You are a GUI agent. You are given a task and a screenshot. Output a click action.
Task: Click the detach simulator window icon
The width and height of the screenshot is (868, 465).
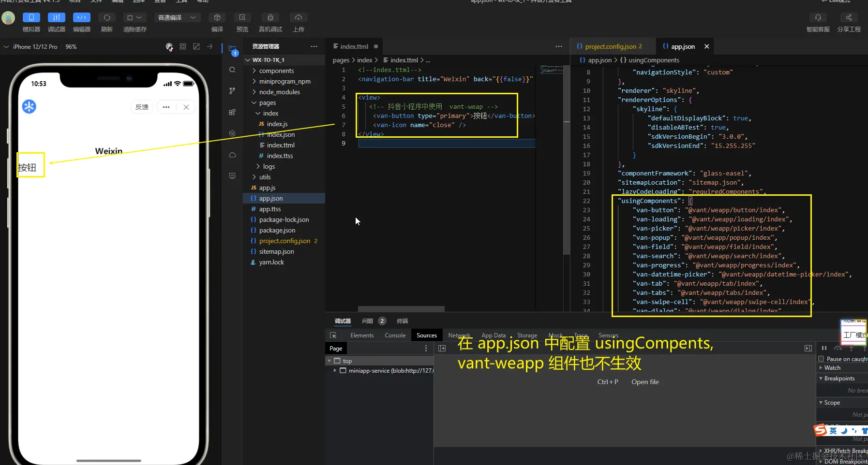click(x=196, y=47)
